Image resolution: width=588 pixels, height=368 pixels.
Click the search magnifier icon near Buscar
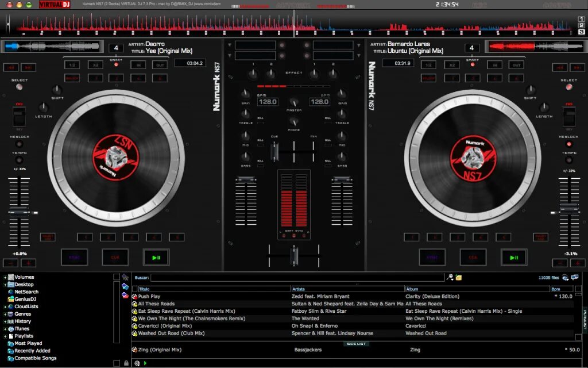coord(449,277)
